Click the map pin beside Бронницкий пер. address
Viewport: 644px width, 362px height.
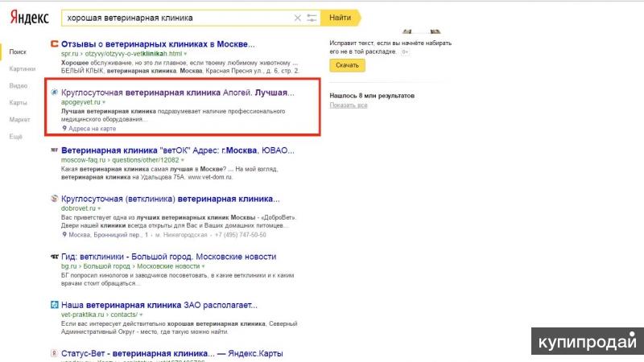click(64, 235)
